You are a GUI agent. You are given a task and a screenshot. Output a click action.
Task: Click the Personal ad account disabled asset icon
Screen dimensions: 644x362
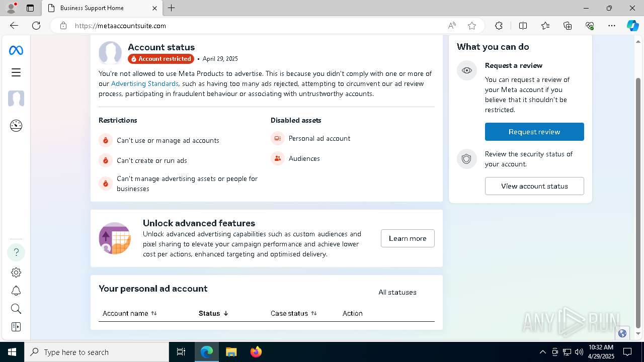click(x=278, y=138)
